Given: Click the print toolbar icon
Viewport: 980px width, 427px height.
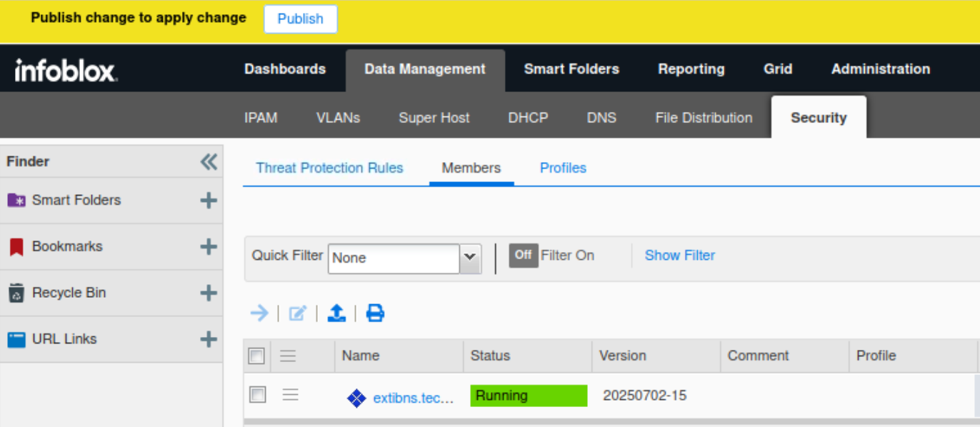Looking at the screenshot, I should (x=375, y=313).
